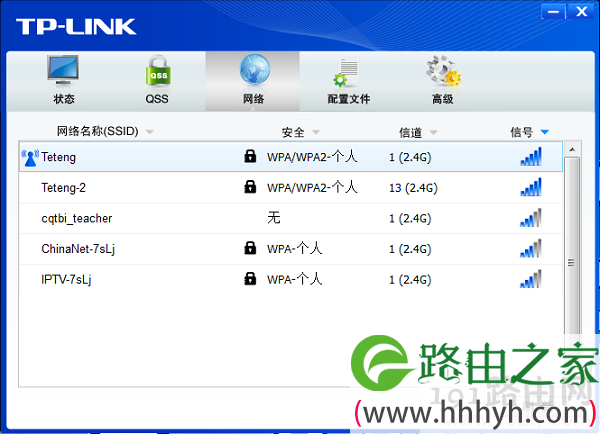
Task: Select the 网络 globe icon
Action: click(x=254, y=69)
